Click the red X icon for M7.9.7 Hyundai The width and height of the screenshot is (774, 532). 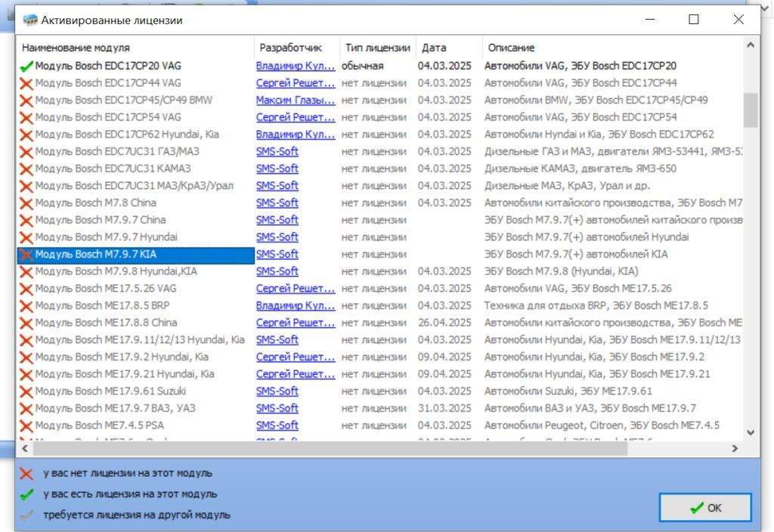click(26, 237)
